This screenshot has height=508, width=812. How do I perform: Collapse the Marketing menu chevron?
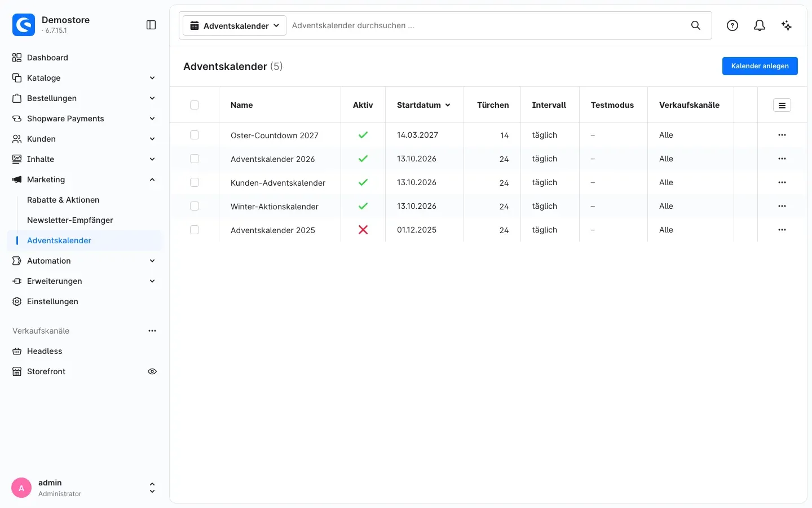tap(152, 179)
